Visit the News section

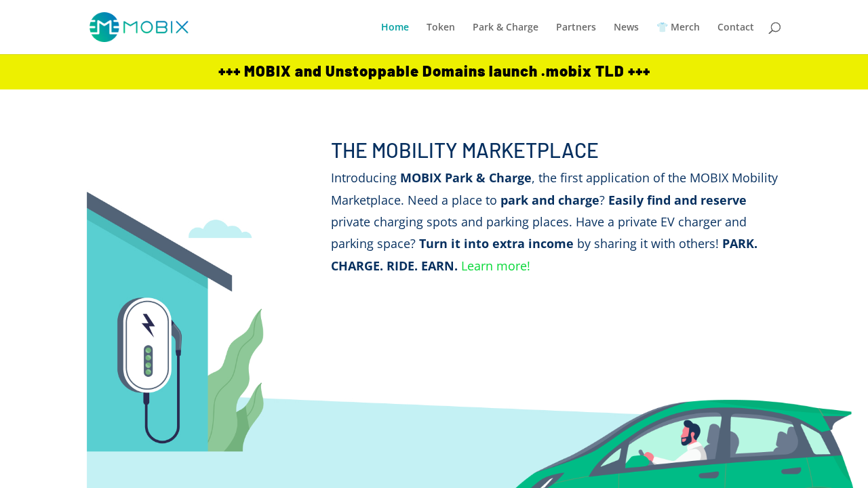(626, 27)
